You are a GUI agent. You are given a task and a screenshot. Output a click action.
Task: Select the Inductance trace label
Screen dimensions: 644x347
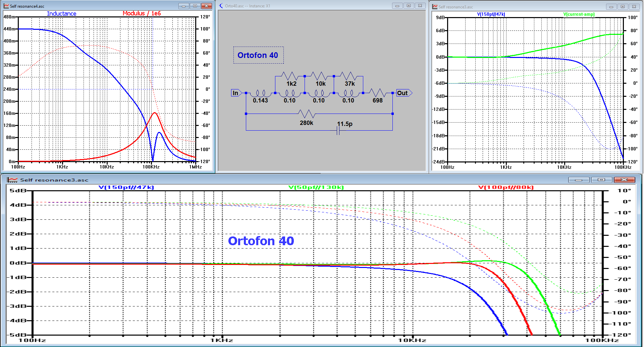click(x=62, y=14)
